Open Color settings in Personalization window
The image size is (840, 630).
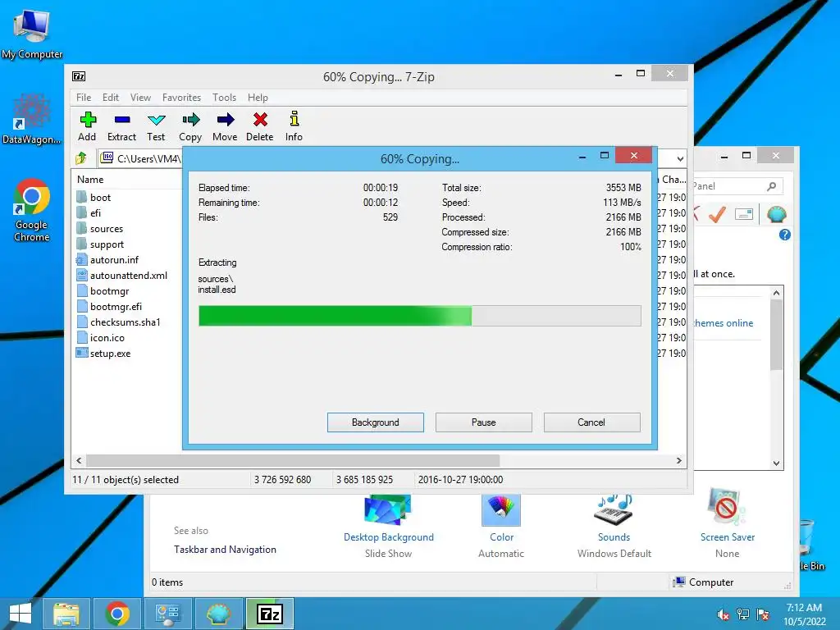(501, 526)
